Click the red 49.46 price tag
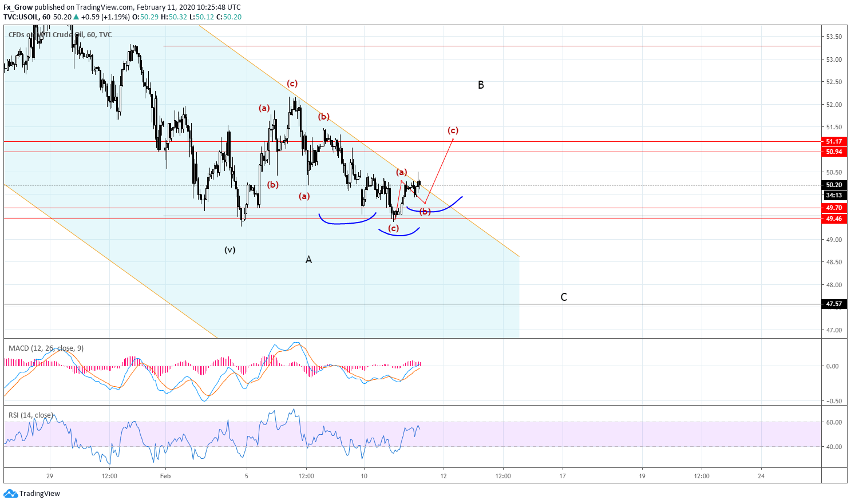This screenshot has width=851, height=504. 834,219
